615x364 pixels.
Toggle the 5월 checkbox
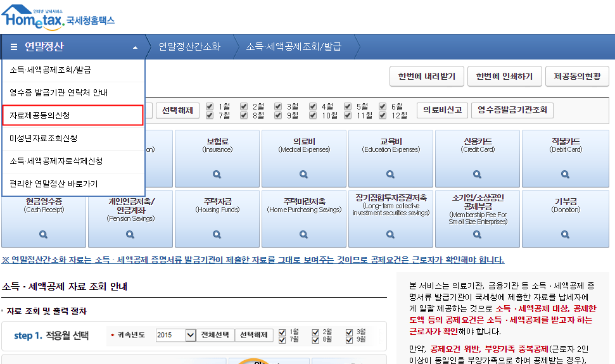348,106
